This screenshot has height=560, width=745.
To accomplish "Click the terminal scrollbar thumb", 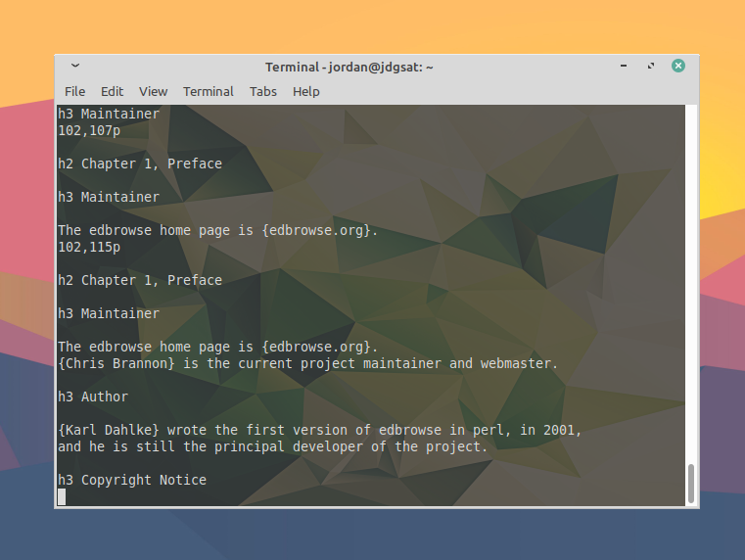I will pos(691,483).
